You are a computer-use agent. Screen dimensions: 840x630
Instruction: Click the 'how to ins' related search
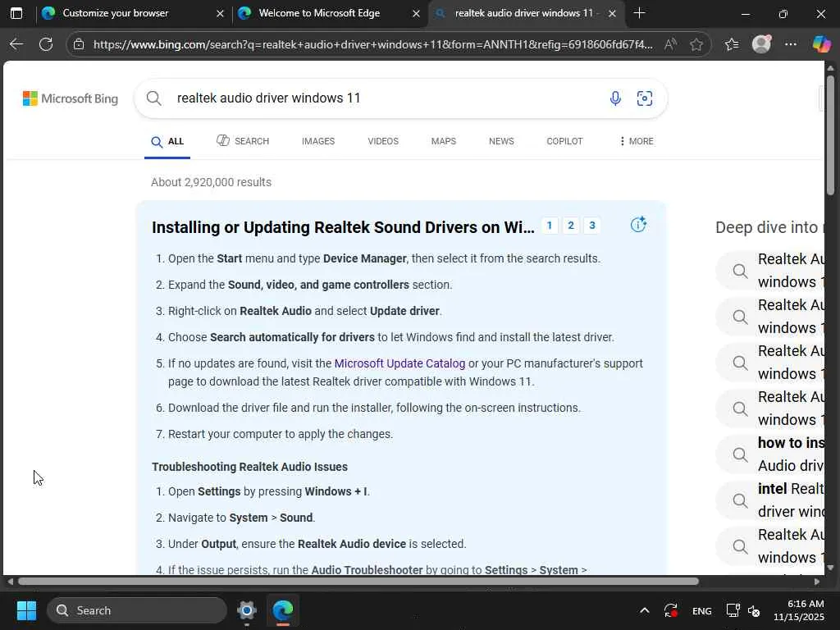pyautogui.click(x=770, y=454)
